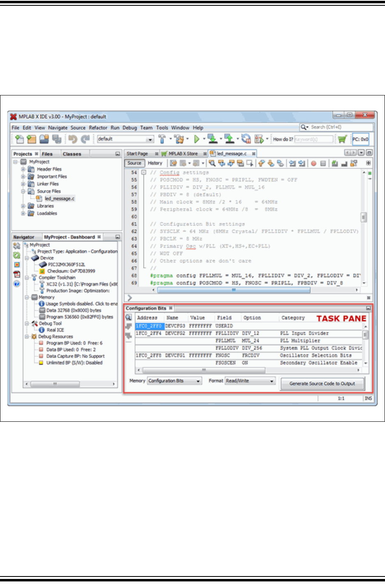Select led_message.c in Projects tree
This screenshot has height=588, width=385.
tap(59, 199)
